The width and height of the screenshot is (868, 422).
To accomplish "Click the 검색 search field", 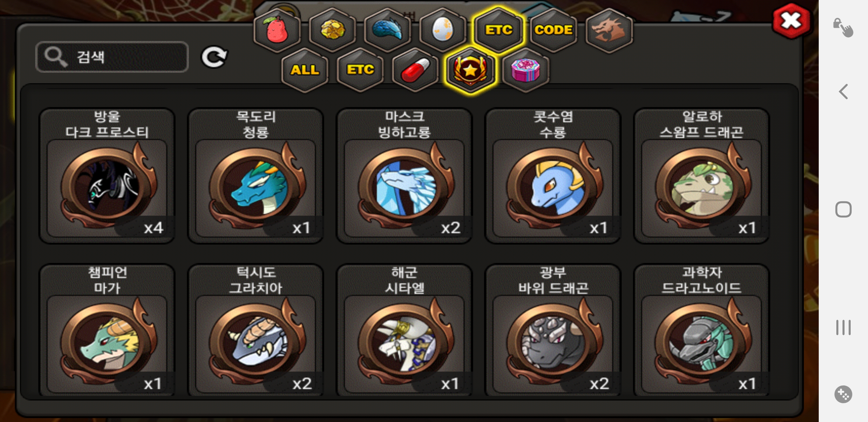I will tap(112, 57).
